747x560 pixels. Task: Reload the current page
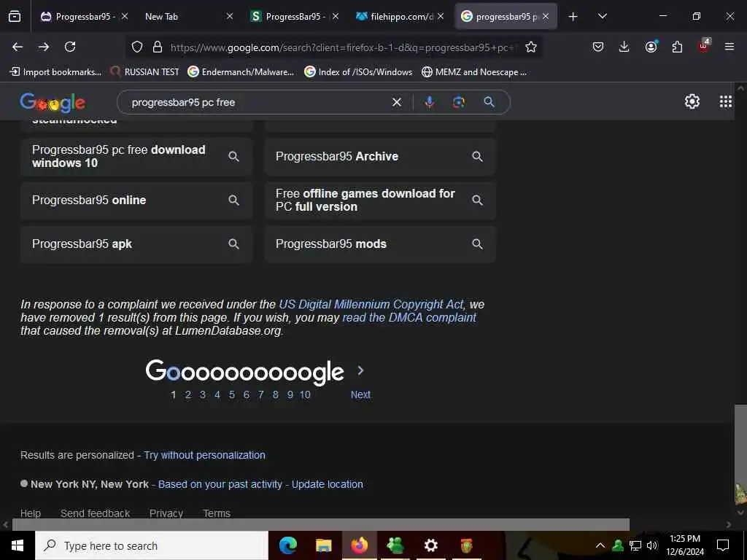pyautogui.click(x=70, y=47)
